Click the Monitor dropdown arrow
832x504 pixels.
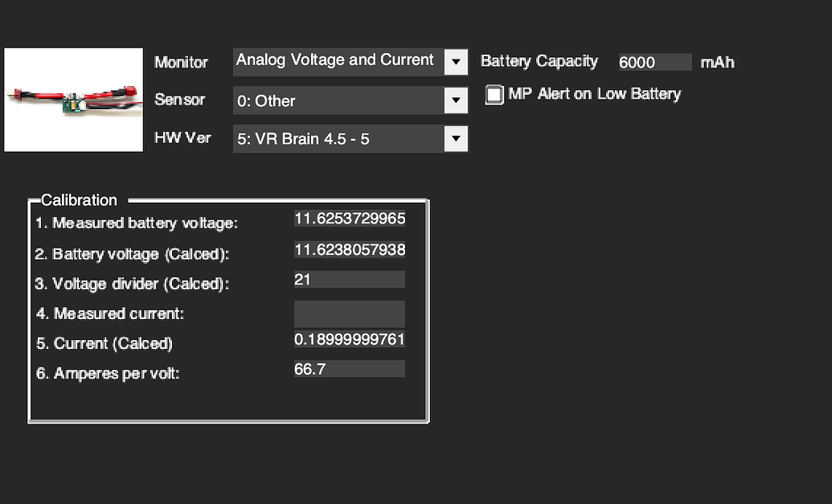click(x=456, y=61)
